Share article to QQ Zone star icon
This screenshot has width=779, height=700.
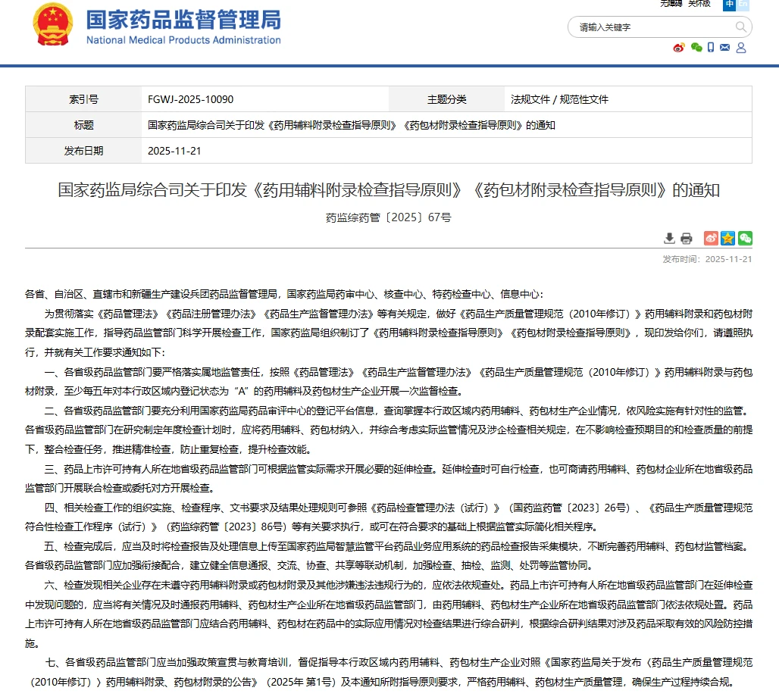[x=727, y=239]
